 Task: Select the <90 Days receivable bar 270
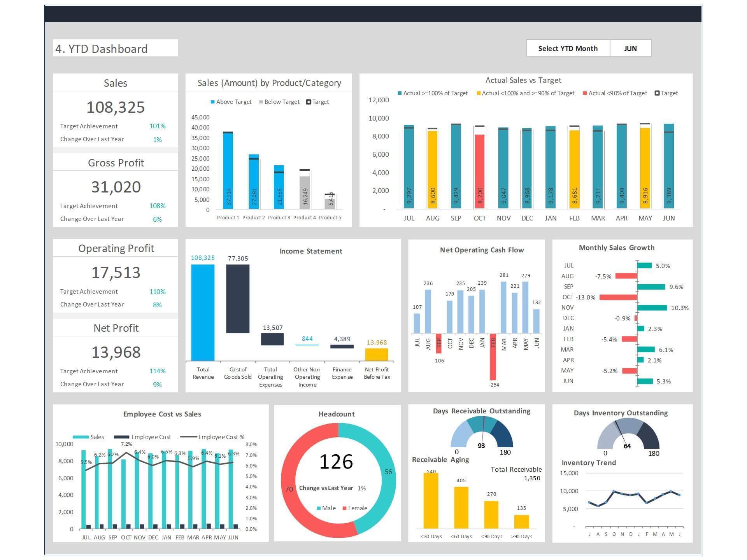pos(491,514)
